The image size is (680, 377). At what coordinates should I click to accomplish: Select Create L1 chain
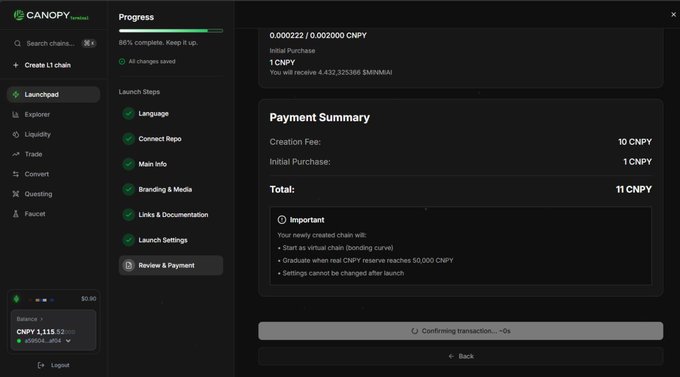[x=47, y=65]
